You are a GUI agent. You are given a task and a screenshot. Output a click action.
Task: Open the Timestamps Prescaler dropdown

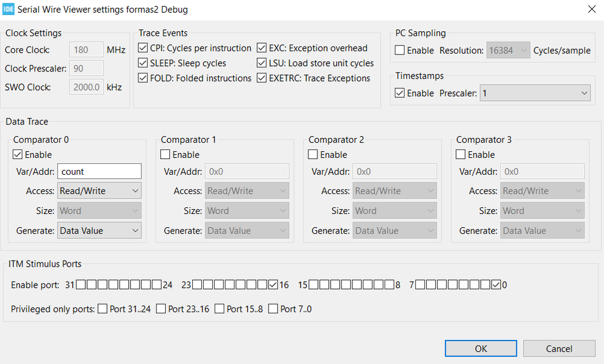(x=534, y=93)
